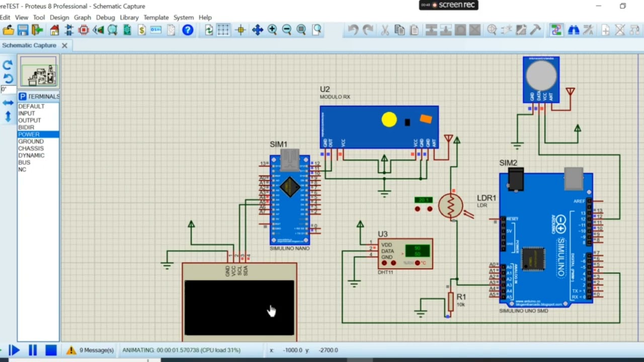
Task: Go to the Home page icon
Action: (x=54, y=30)
